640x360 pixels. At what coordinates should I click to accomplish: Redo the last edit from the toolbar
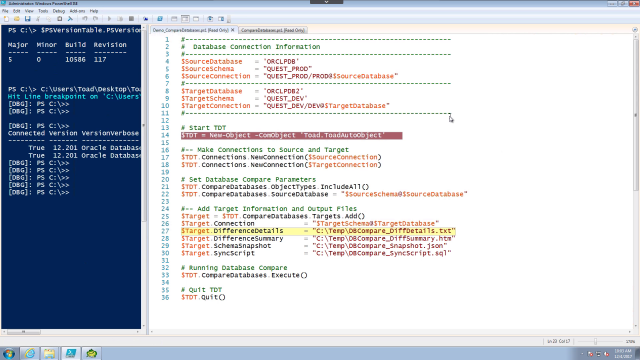95,19
